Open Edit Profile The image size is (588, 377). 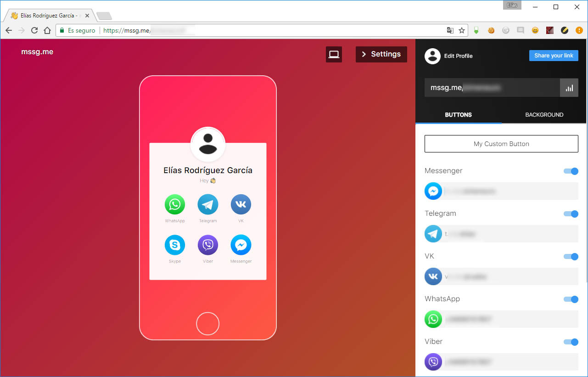[458, 56]
